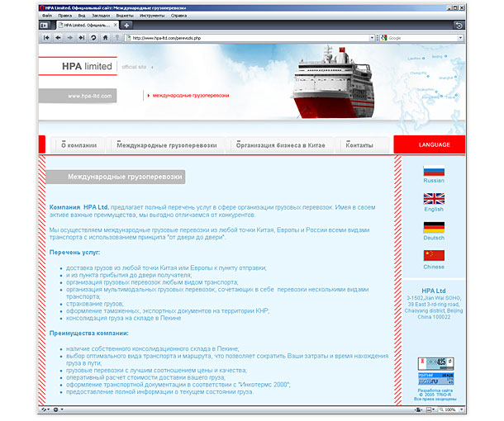
Task: Open the Вид menu
Action: pyautogui.click(x=82, y=16)
